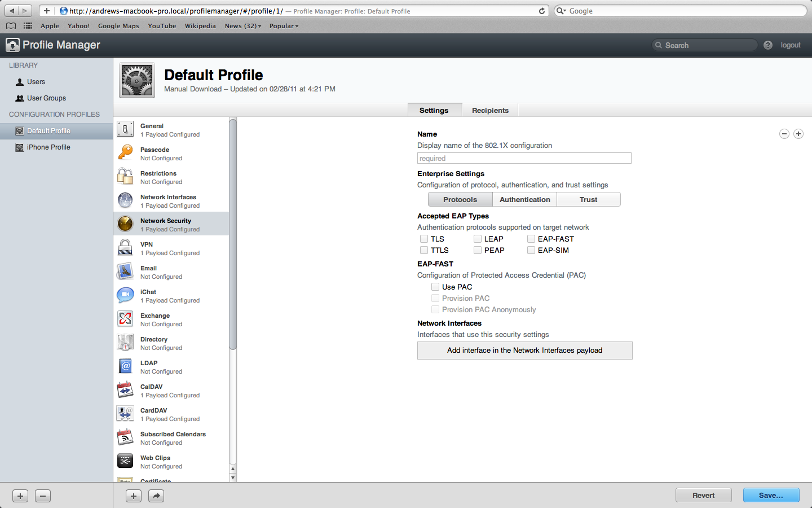Open the CalDAV calendar payload
This screenshot has width=812, height=508.
coord(125,390)
